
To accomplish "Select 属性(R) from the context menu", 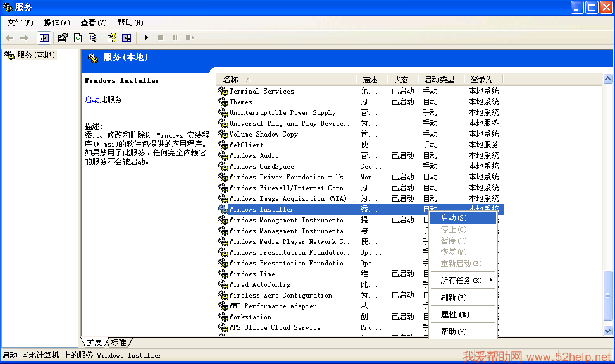I will (455, 315).
